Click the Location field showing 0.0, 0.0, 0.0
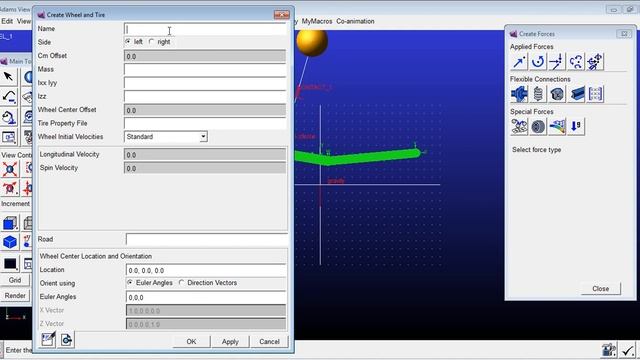Screen dimensions: 640x360 click(x=206, y=270)
